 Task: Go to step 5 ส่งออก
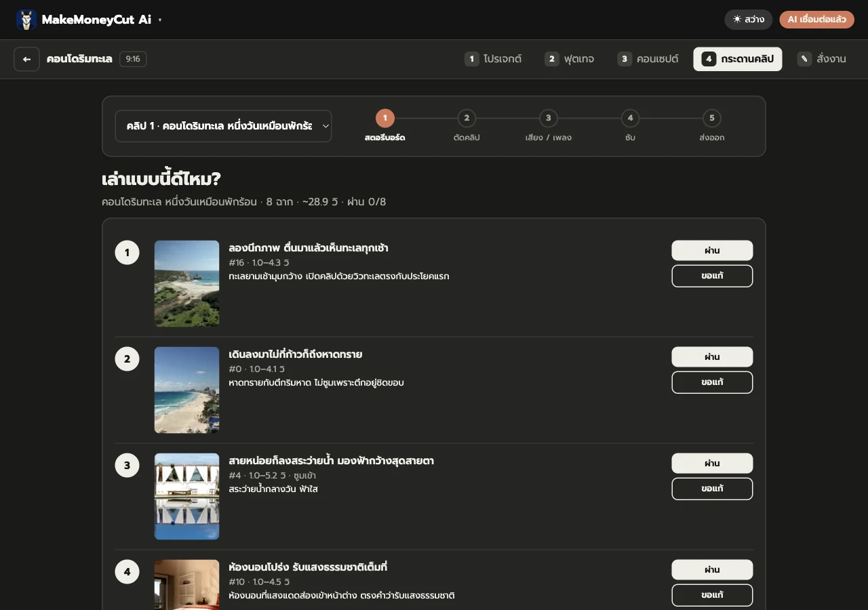coord(712,126)
